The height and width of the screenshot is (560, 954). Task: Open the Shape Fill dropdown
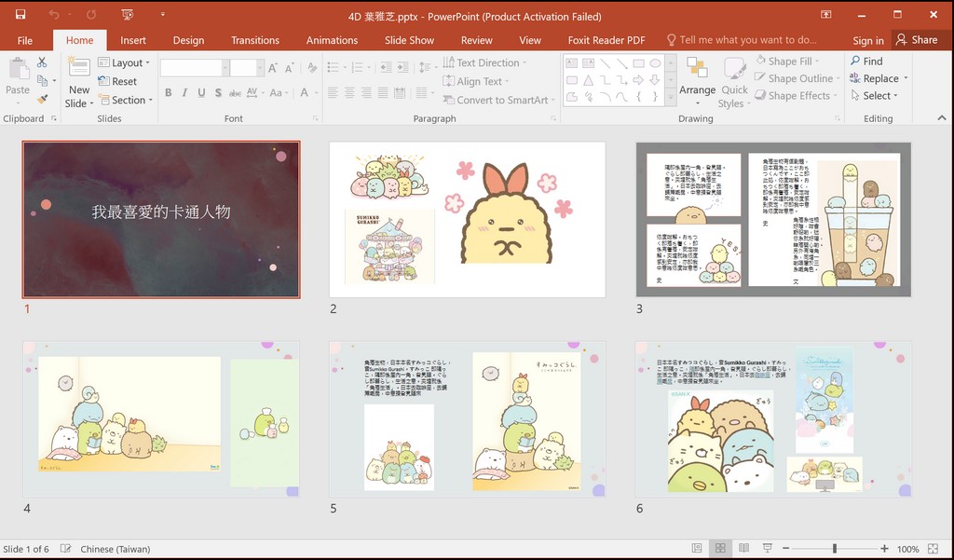(787, 61)
